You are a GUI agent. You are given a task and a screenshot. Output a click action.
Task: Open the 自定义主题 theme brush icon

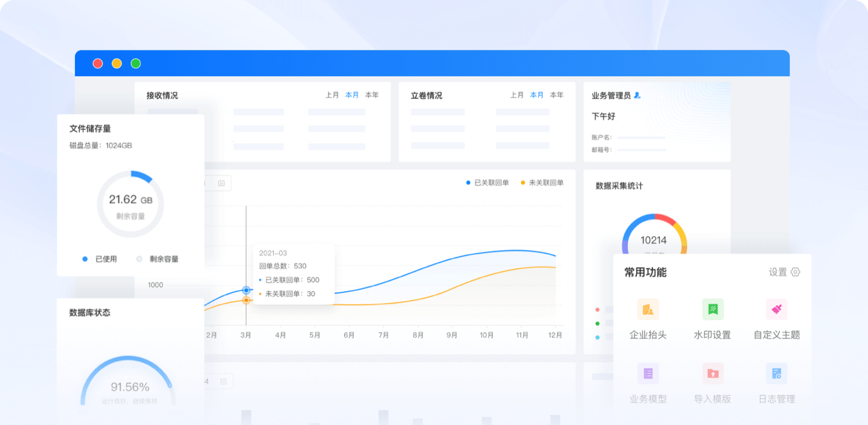click(776, 310)
